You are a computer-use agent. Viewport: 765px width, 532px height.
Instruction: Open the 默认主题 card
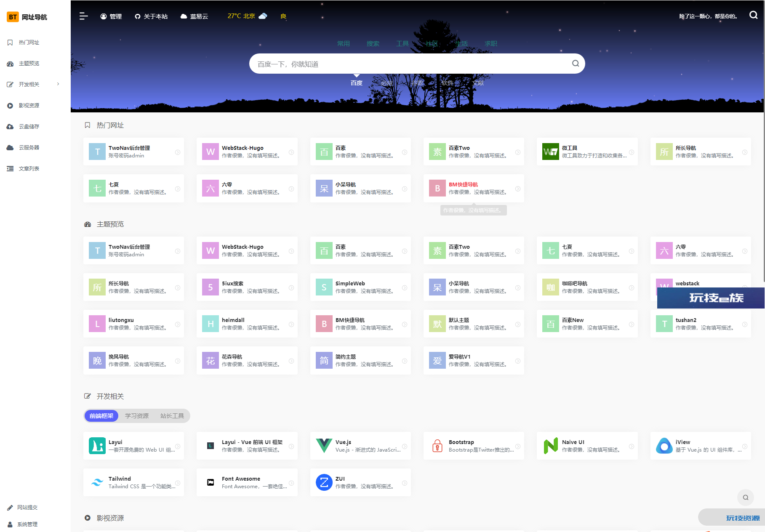474,324
